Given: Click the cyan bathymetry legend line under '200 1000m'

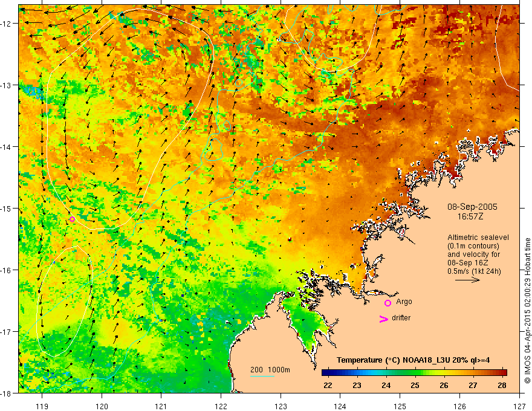Looking at the screenshot, I should [262, 376].
